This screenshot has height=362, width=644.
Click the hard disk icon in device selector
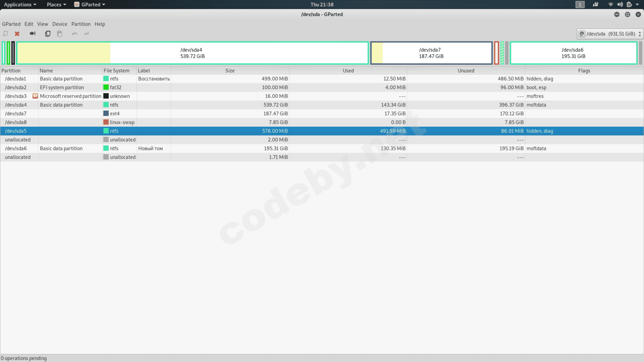(582, 34)
